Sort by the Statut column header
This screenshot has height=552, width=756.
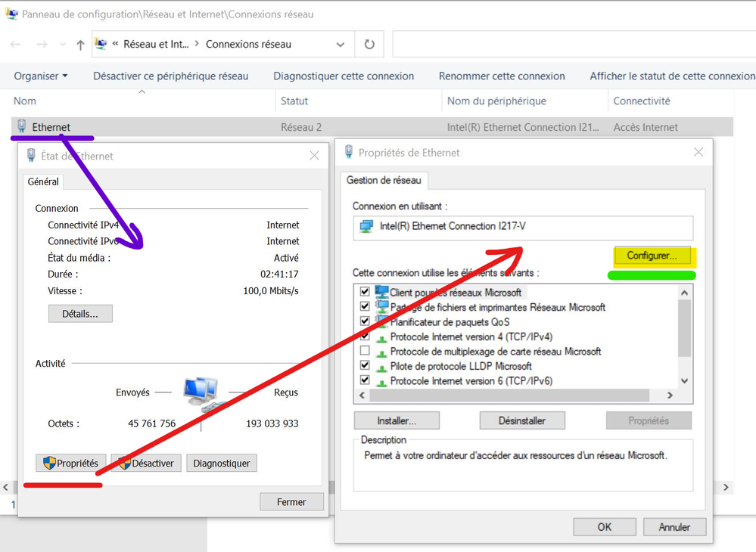(294, 101)
